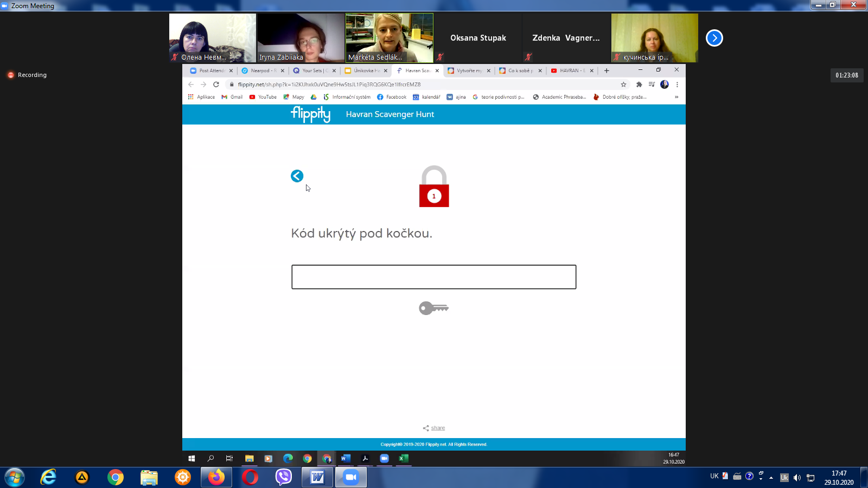The width and height of the screenshot is (868, 488).
Task: Bookmark page with the star icon
Action: (623, 85)
